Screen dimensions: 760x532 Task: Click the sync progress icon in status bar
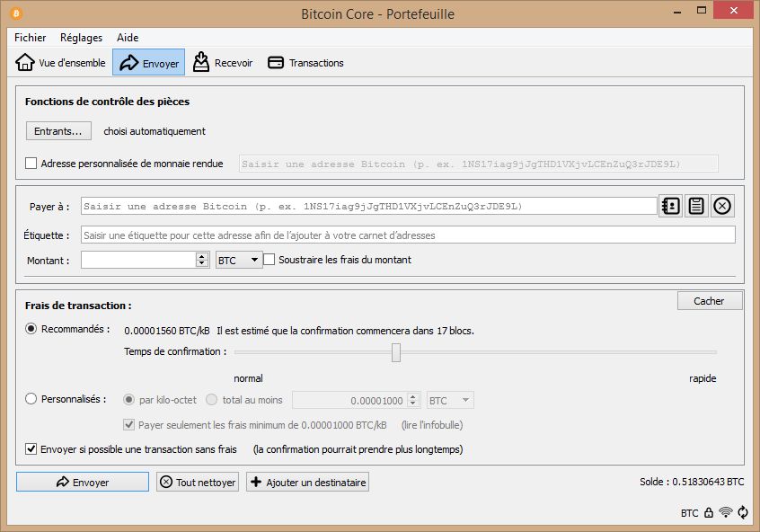(743, 513)
